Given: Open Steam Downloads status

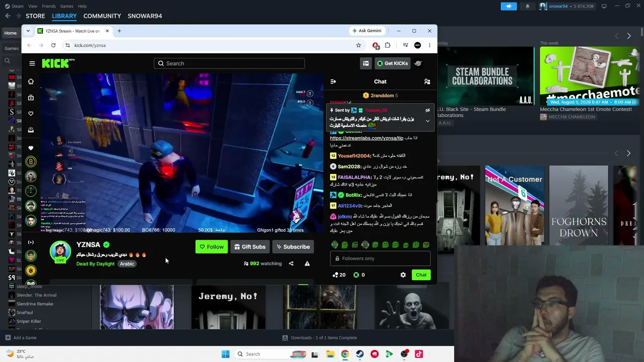Looking at the screenshot, I should [x=319, y=338].
